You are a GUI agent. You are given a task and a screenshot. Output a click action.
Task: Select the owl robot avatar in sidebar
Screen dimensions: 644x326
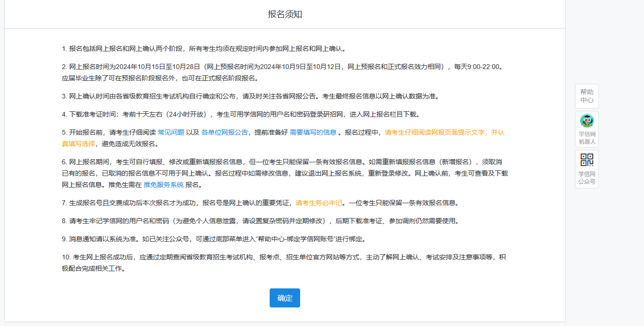pos(586,120)
